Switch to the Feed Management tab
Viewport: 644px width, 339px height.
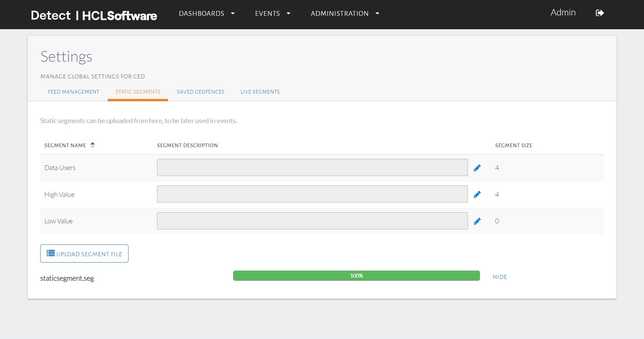[73, 92]
